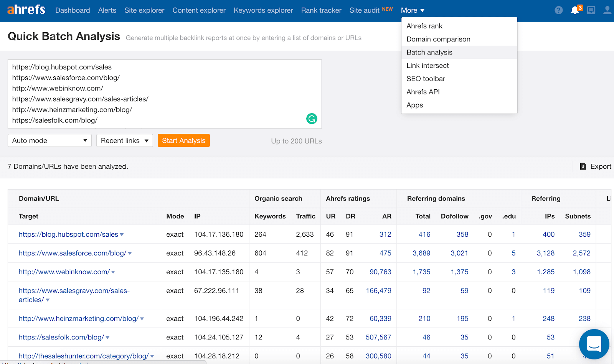Navigate to Keywords explorer
Screen dimensions: 614x364
[263, 10]
